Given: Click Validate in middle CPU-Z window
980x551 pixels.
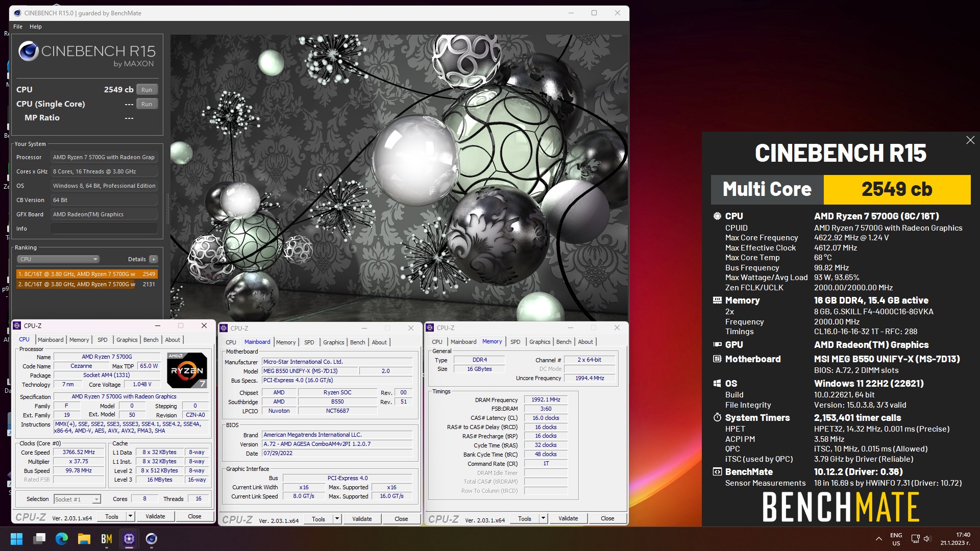Looking at the screenshot, I should (x=362, y=519).
